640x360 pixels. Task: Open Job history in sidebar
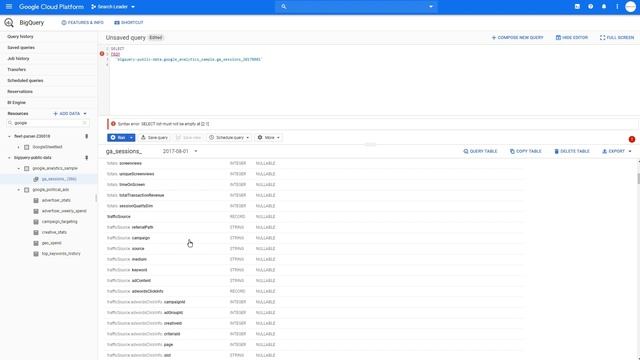tap(18, 58)
